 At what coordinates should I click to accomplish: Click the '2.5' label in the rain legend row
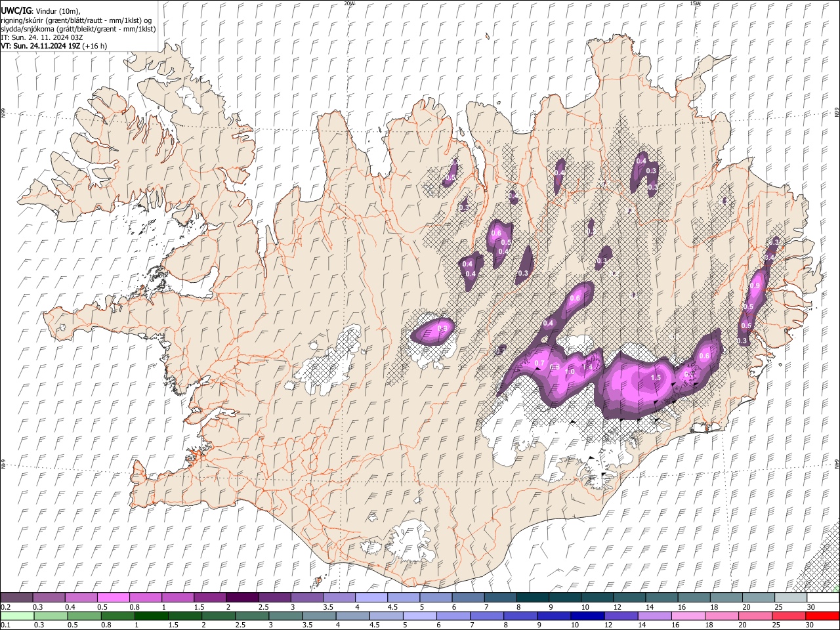(x=239, y=625)
